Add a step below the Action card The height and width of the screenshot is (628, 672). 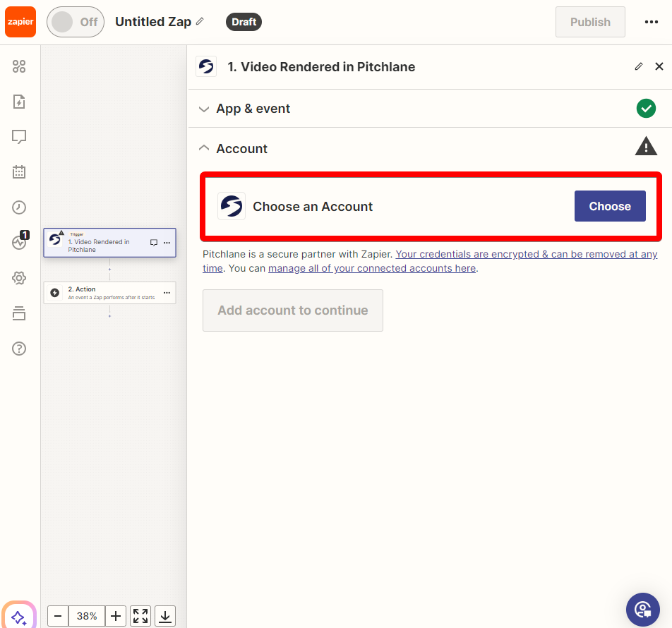pyautogui.click(x=109, y=316)
